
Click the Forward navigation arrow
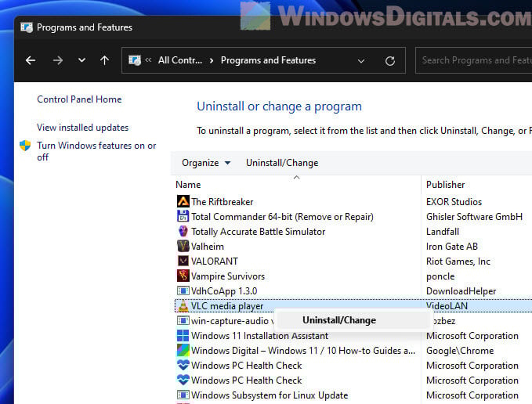[58, 60]
